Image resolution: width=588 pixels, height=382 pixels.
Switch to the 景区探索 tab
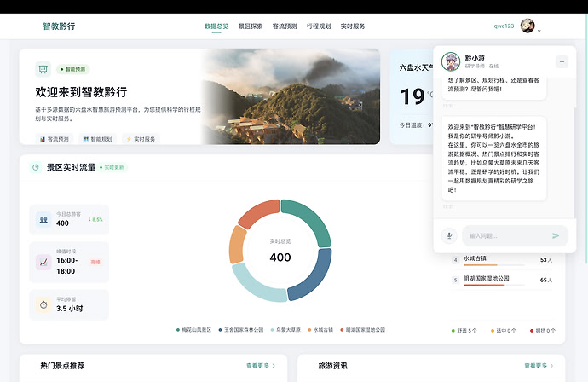click(251, 26)
